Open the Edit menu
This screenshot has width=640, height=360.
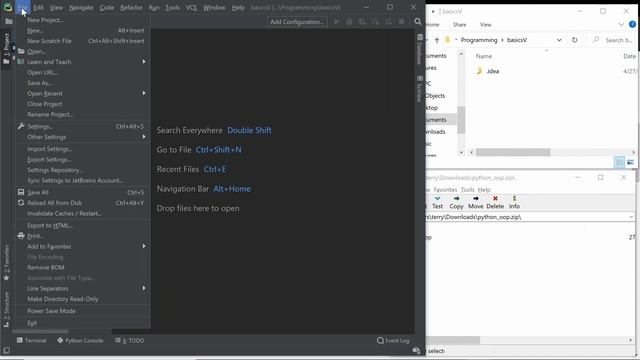(x=38, y=7)
